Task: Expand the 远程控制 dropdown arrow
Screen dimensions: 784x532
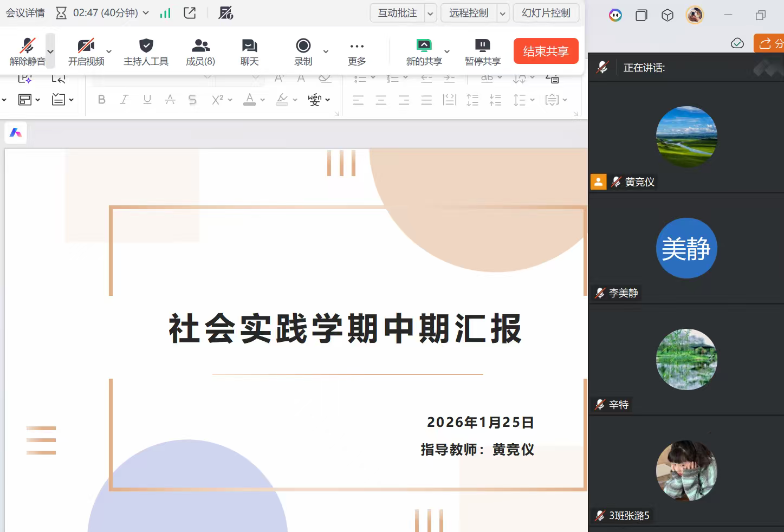Action: pyautogui.click(x=503, y=14)
